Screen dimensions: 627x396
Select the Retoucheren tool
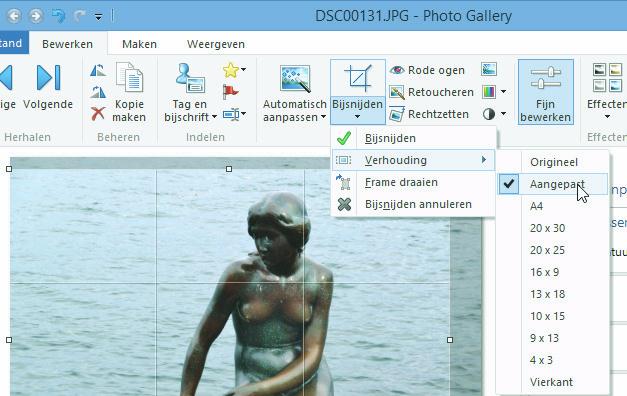point(431,92)
